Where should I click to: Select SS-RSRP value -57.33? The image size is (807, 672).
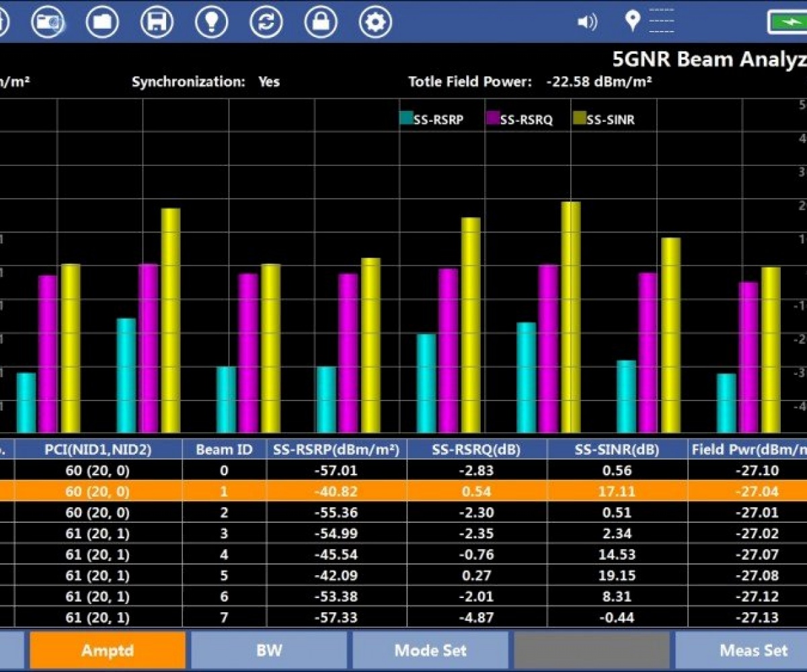click(336, 617)
